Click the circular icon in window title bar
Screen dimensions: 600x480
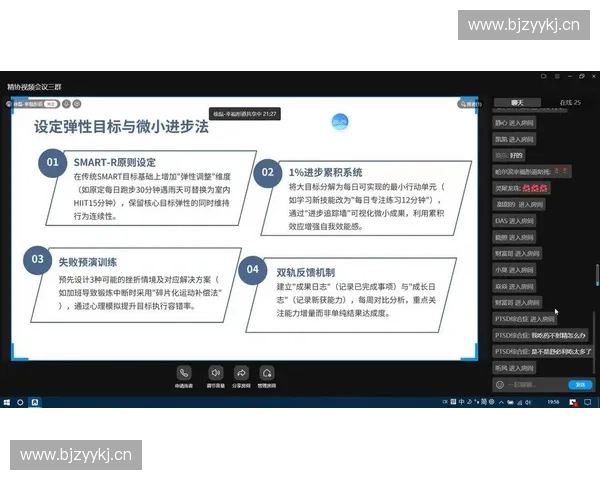pyautogui.click(x=543, y=77)
